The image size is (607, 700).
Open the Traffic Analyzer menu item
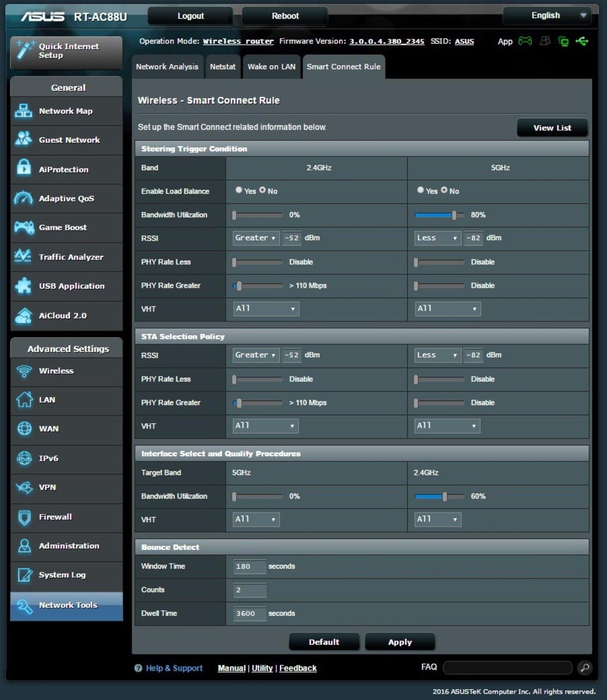coord(66,257)
